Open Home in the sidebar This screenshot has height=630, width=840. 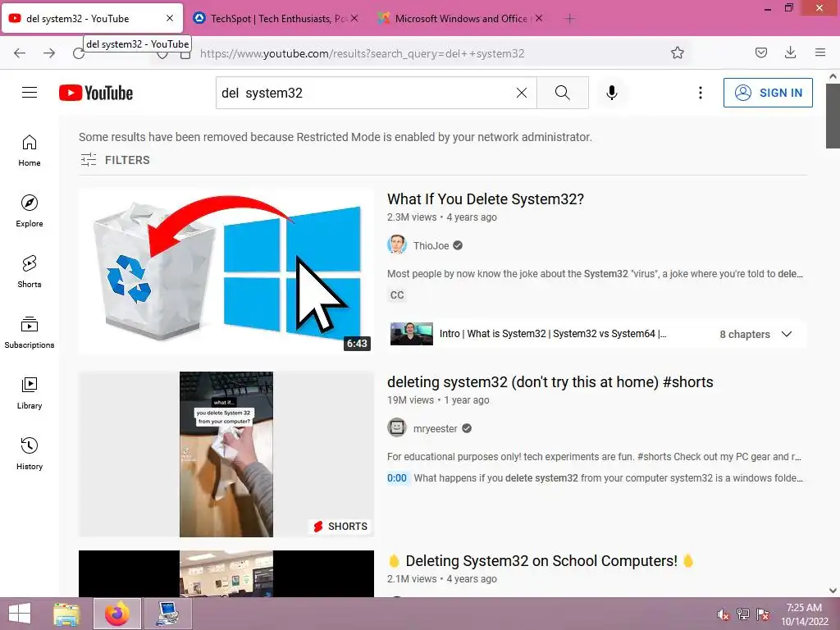(30, 151)
